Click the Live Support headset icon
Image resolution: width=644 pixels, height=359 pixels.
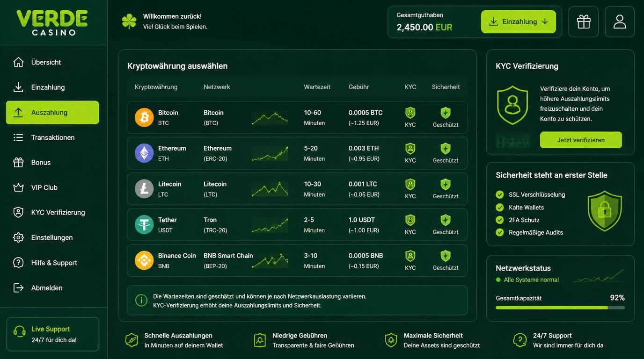(20, 331)
